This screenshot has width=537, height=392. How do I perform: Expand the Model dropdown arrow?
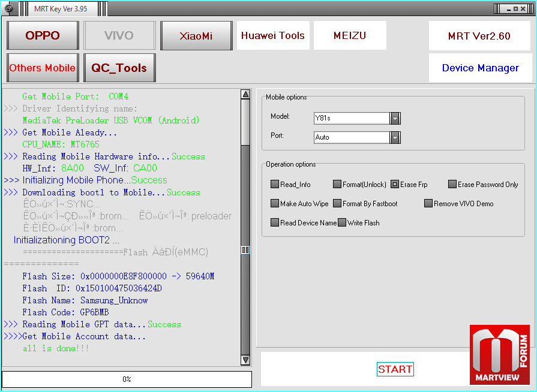[395, 118]
